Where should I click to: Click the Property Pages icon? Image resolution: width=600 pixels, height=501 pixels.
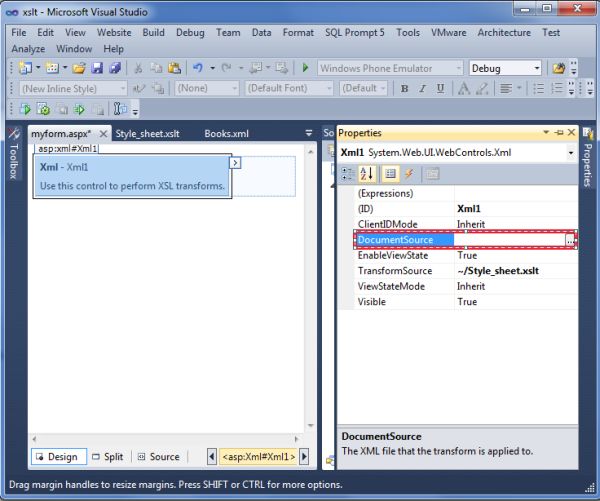(432, 174)
